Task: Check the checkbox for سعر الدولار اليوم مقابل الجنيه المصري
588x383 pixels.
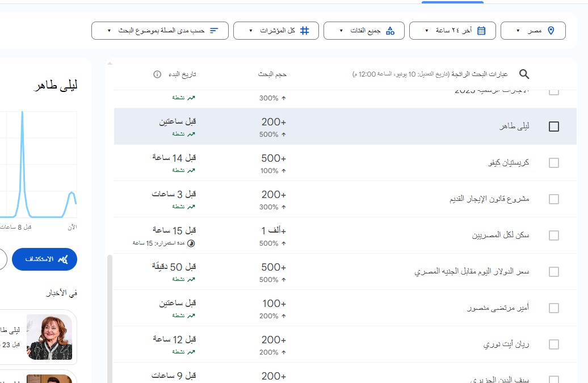Action: 553,272
